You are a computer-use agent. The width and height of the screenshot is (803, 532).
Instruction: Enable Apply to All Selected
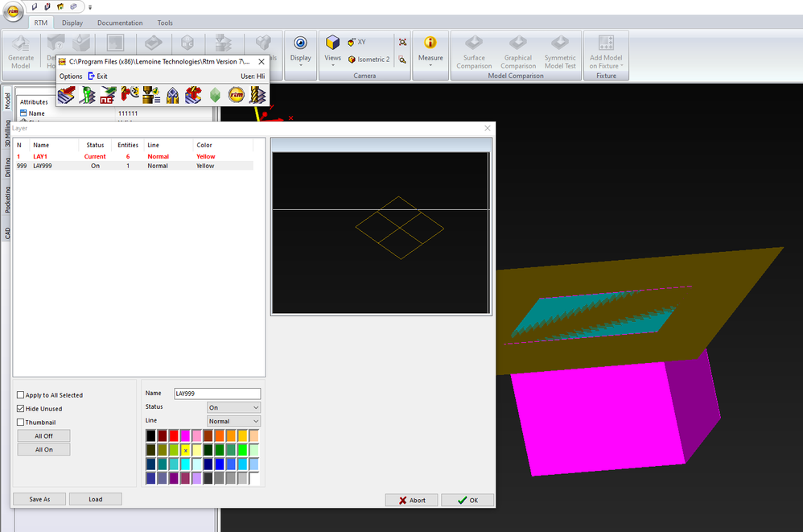[20, 394]
